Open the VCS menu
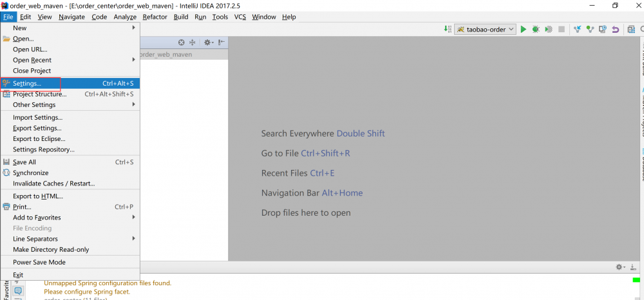Screen dimensions: 644x300 point(240,17)
